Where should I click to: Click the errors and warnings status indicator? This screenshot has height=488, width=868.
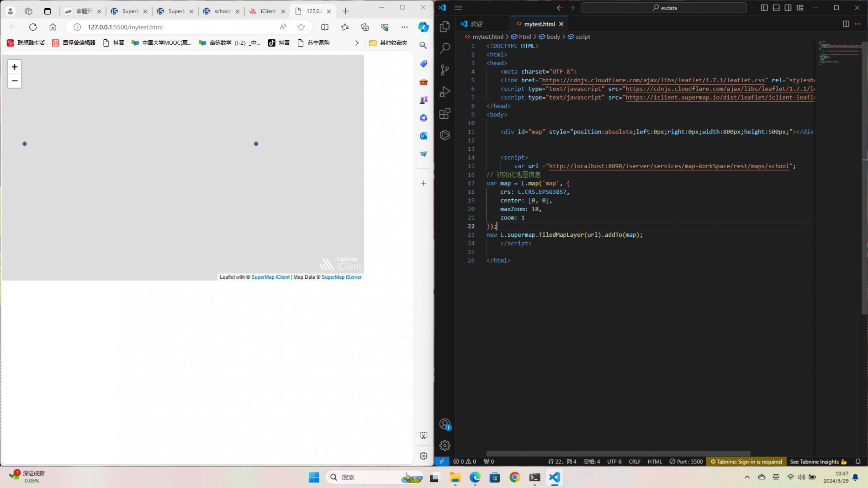pyautogui.click(x=465, y=461)
